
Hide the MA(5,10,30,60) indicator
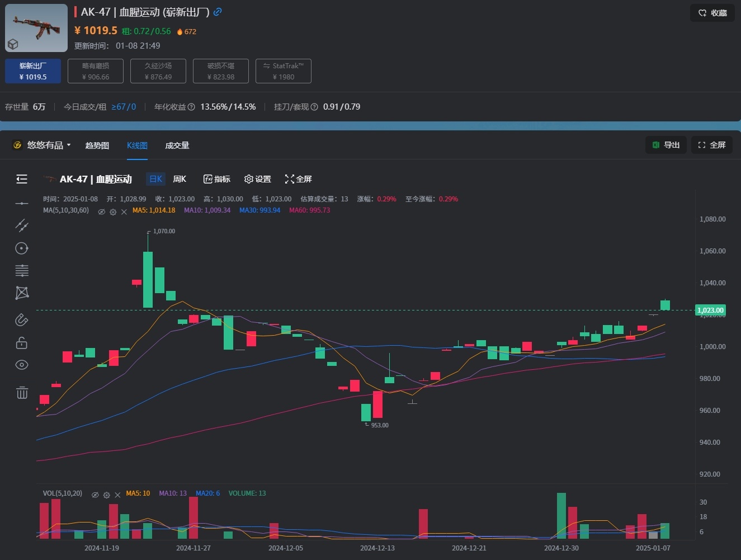coord(101,211)
